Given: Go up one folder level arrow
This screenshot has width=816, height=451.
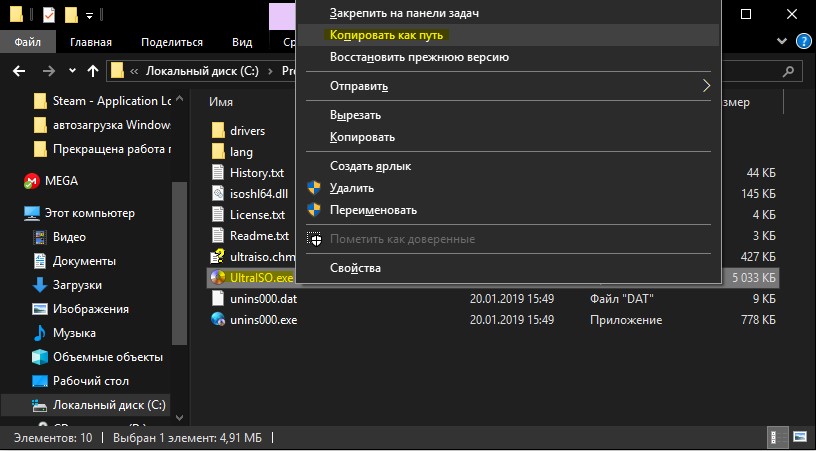Looking at the screenshot, I should pyautogui.click(x=93, y=71).
